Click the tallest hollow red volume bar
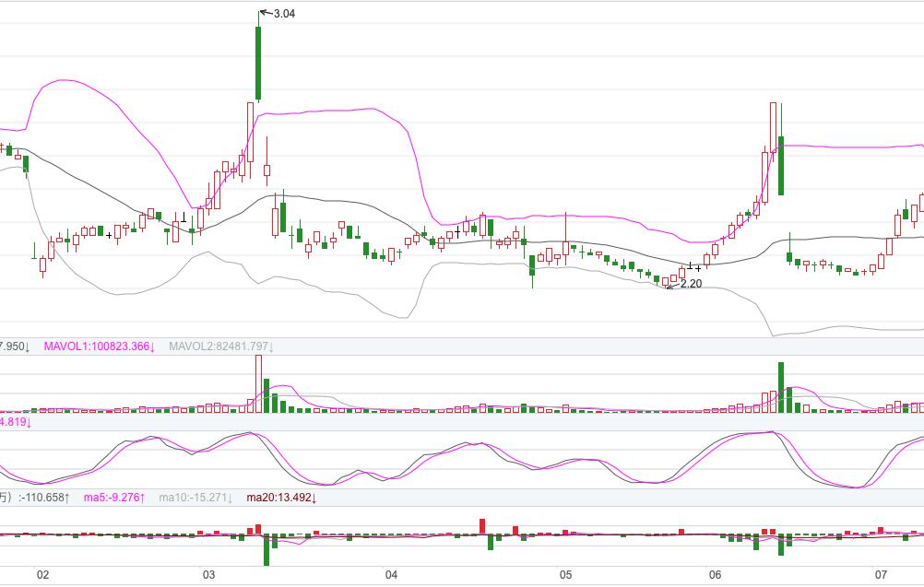Viewport: 924px width, 587px height. 258,383
